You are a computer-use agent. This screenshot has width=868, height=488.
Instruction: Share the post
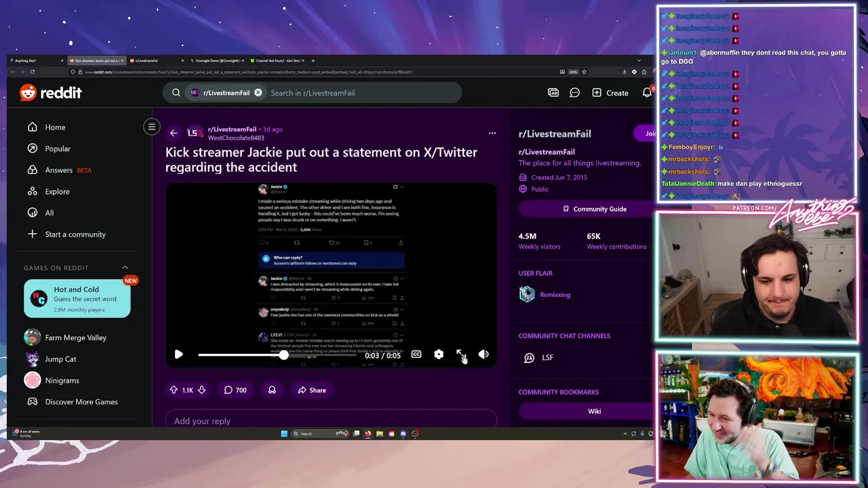coord(312,390)
